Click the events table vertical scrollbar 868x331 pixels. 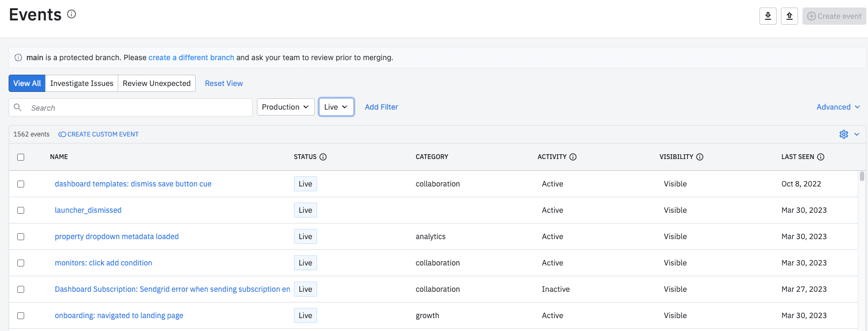(862, 176)
